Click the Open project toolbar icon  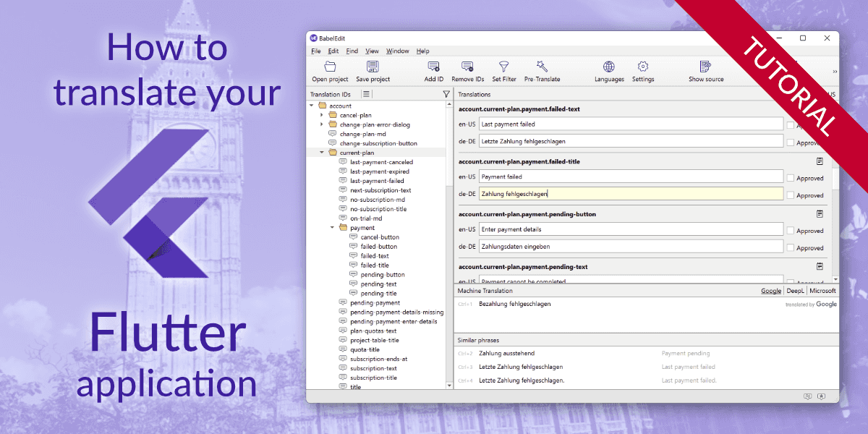[330, 67]
